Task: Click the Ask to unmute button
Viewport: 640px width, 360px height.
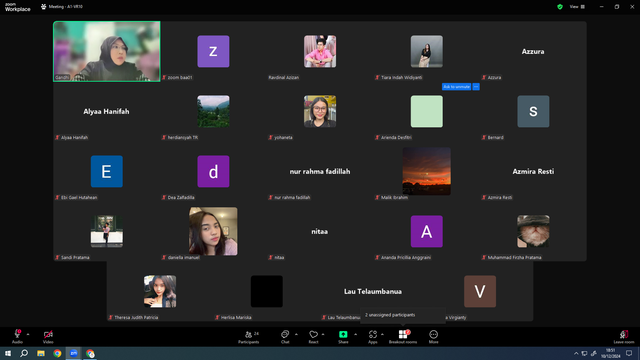Action: (456, 87)
